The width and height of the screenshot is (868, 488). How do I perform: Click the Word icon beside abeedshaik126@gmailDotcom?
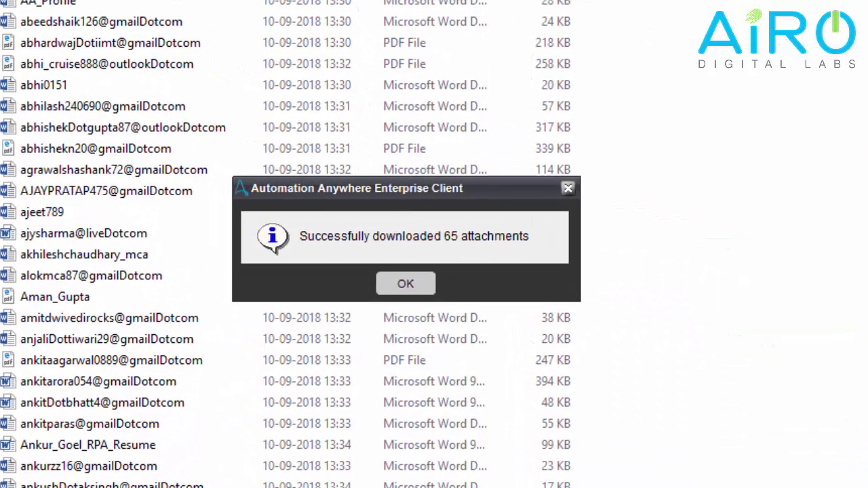[x=7, y=22]
